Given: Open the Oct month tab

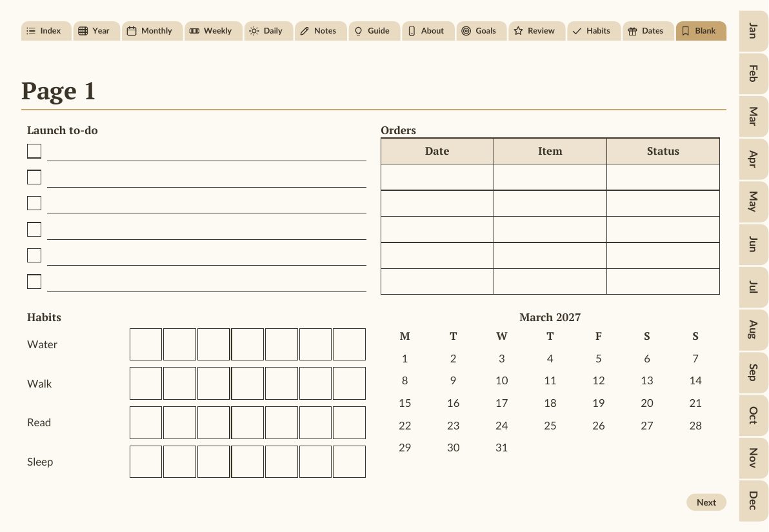Looking at the screenshot, I should (754, 415).
